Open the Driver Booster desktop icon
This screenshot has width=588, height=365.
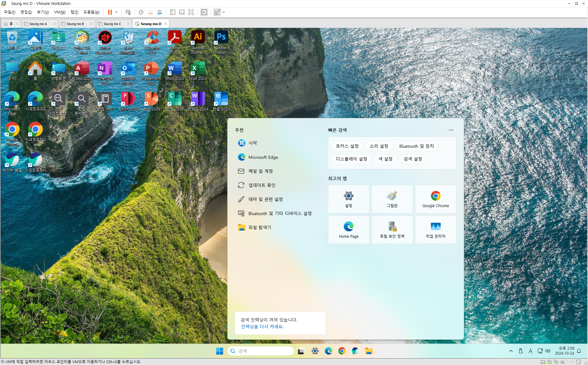click(105, 42)
